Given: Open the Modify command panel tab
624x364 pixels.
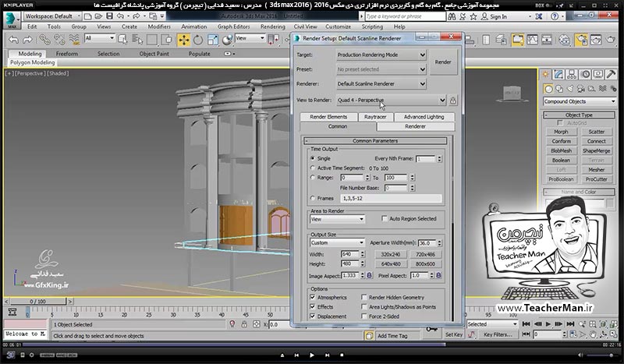Looking at the screenshot, I should tap(558, 74).
